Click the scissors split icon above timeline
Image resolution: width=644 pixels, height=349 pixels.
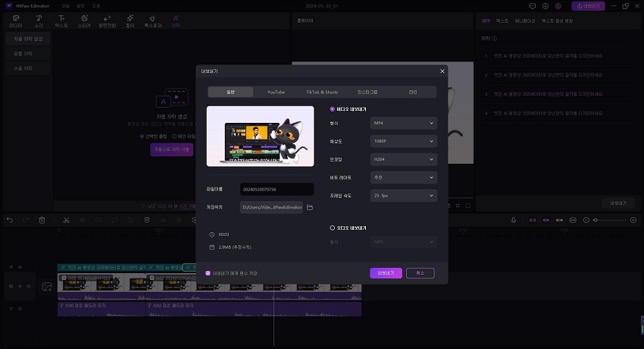point(67,220)
